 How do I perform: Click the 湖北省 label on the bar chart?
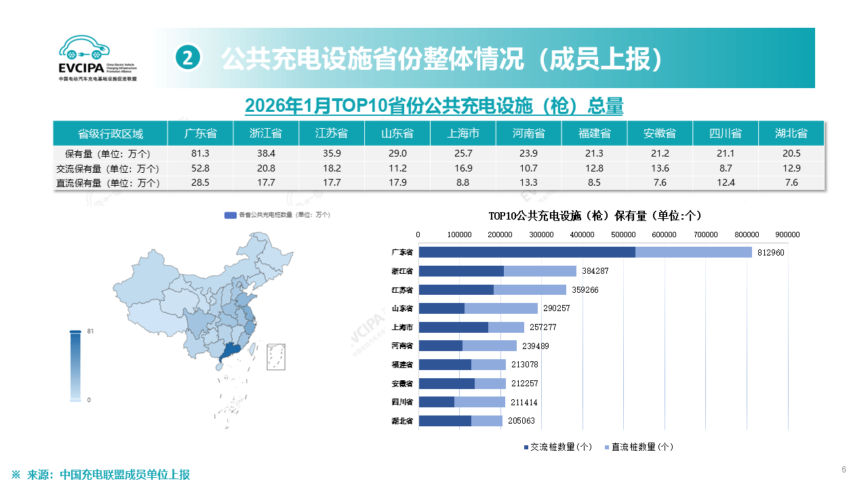pos(403,421)
